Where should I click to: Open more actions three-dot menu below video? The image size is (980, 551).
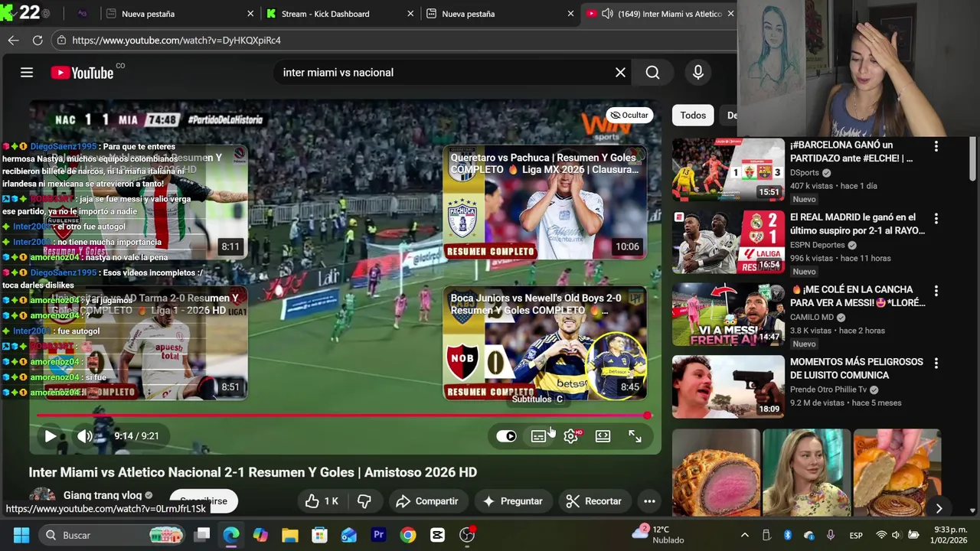click(649, 501)
